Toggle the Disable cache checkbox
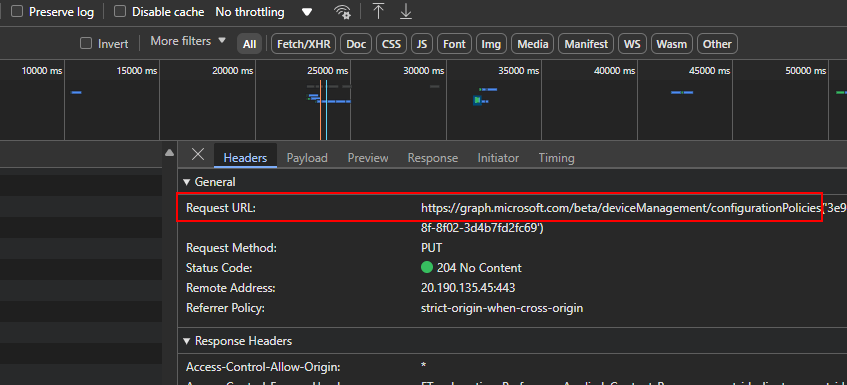 click(x=120, y=12)
